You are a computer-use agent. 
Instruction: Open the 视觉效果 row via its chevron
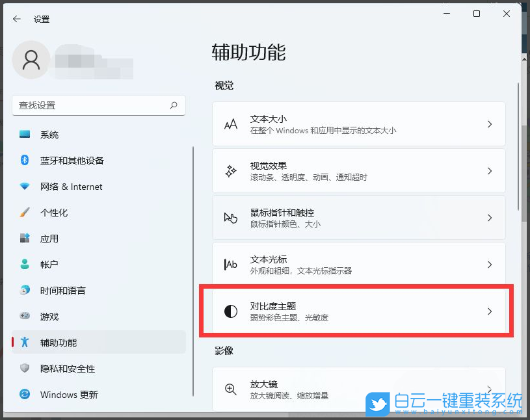pos(490,170)
